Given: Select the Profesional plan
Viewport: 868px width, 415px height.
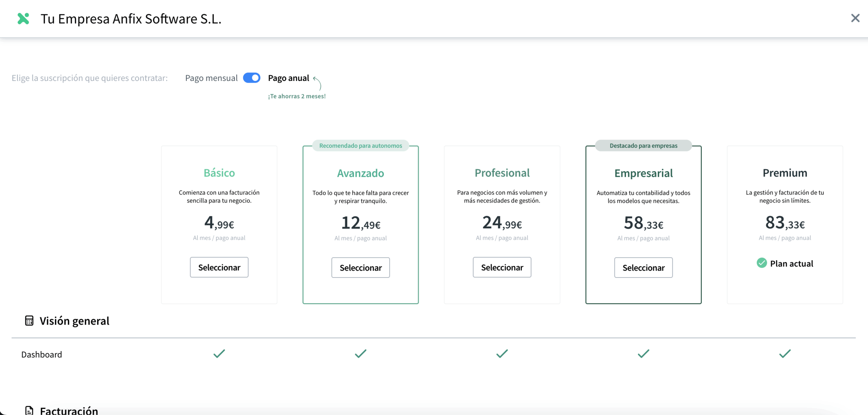Looking at the screenshot, I should 502,267.
